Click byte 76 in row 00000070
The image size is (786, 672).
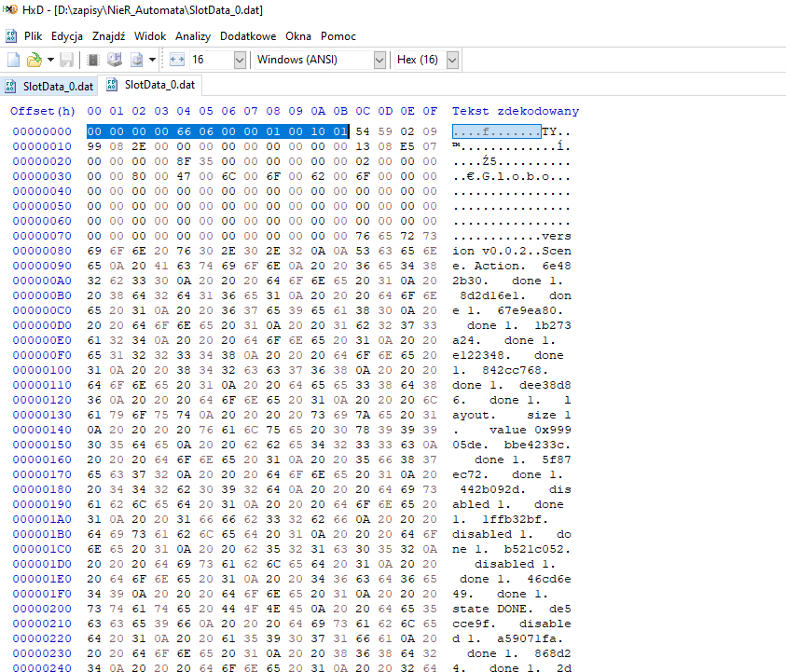point(363,236)
